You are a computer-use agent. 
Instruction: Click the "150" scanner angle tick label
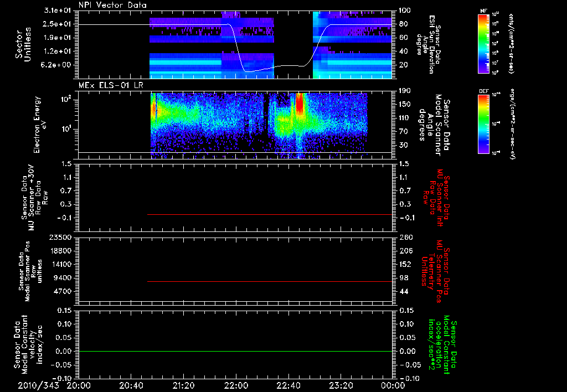405,105
